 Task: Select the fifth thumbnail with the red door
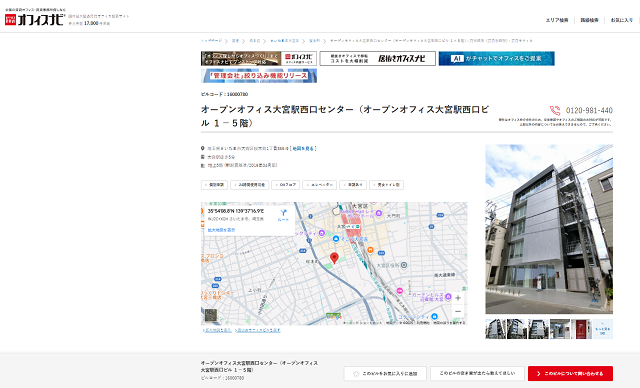581,329
